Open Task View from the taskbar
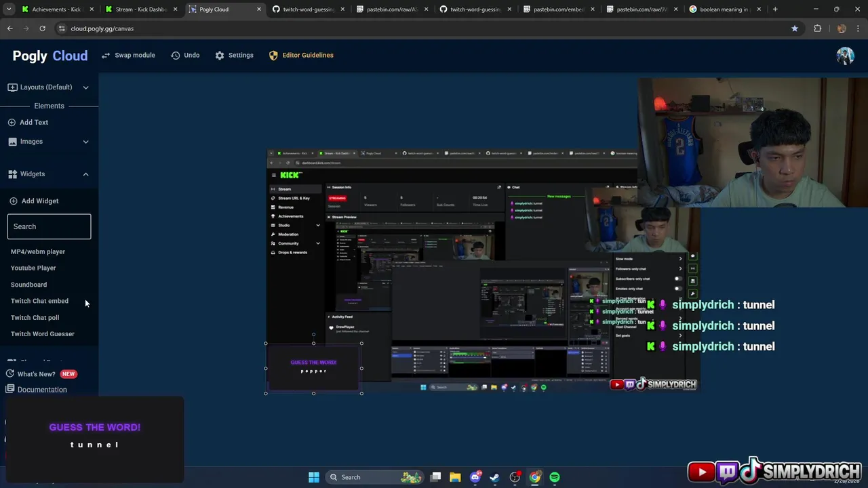This screenshot has height=488, width=868. coord(435,477)
